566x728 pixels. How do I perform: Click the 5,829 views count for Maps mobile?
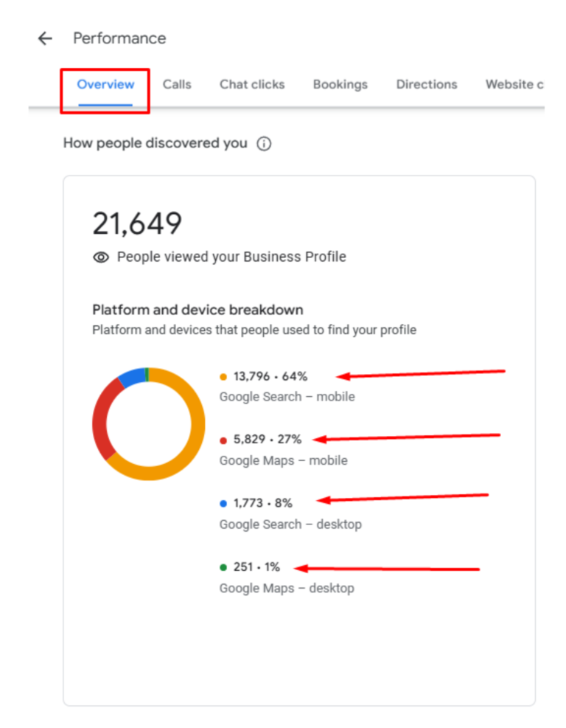click(x=251, y=439)
